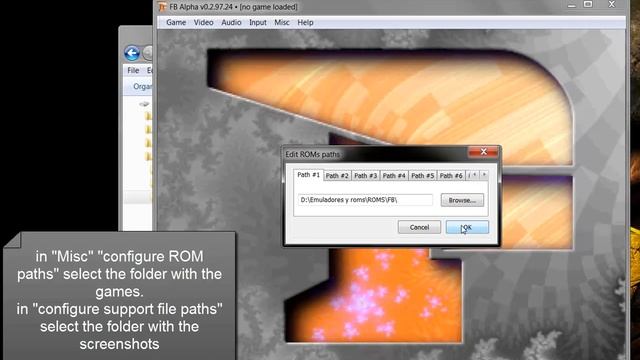Switch to the Path #5 tab

(422, 176)
